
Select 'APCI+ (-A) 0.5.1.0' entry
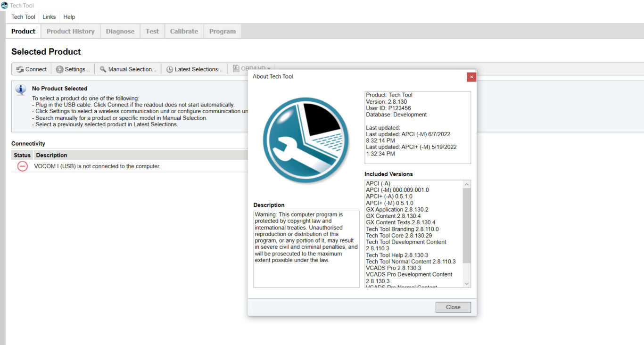(x=389, y=197)
